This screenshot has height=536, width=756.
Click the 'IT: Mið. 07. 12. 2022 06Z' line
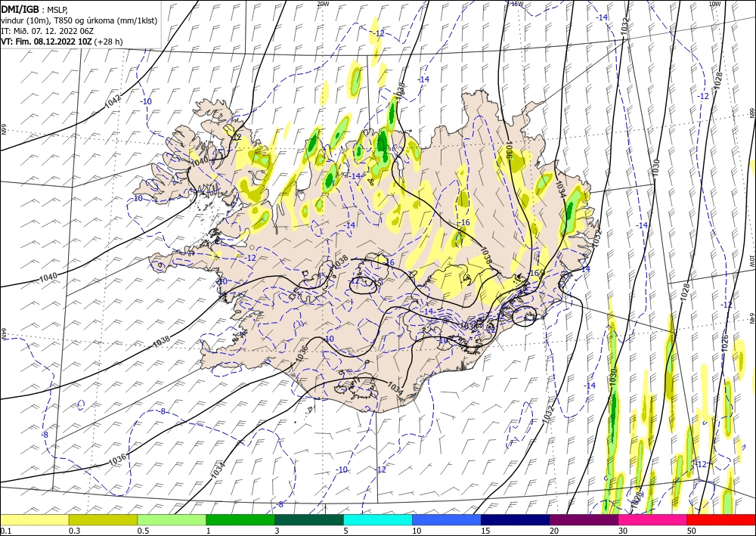point(47,31)
